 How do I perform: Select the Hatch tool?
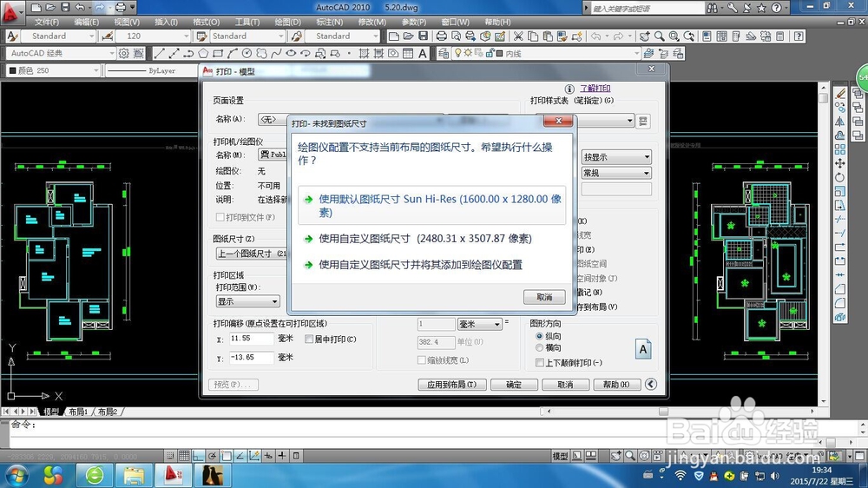pyautogui.click(x=364, y=53)
